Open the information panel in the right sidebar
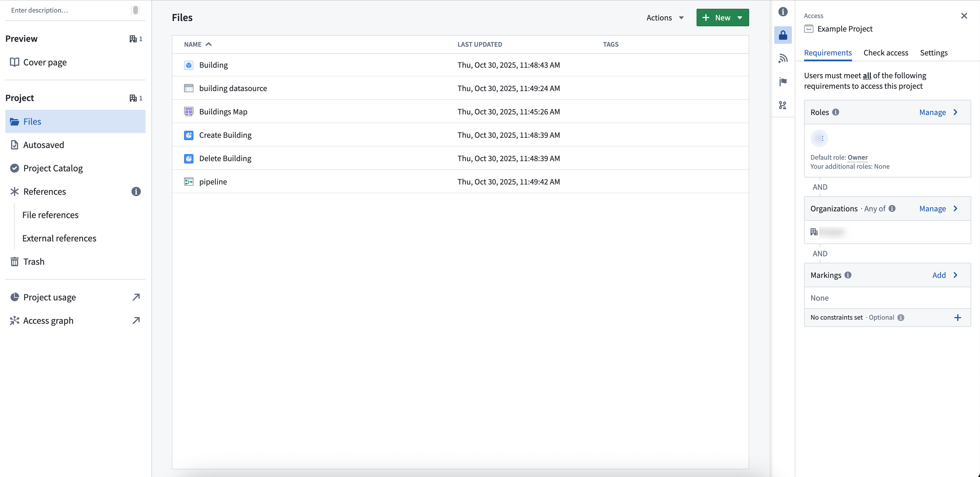980x477 pixels. (783, 12)
